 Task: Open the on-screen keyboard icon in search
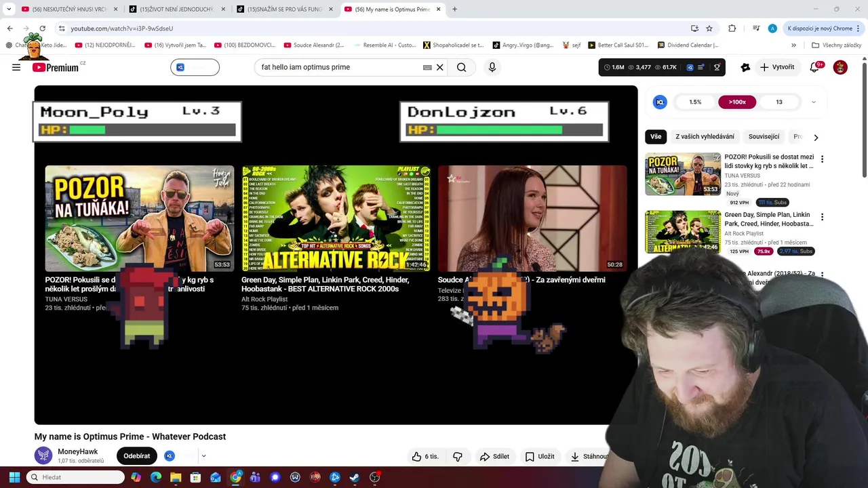click(x=427, y=67)
